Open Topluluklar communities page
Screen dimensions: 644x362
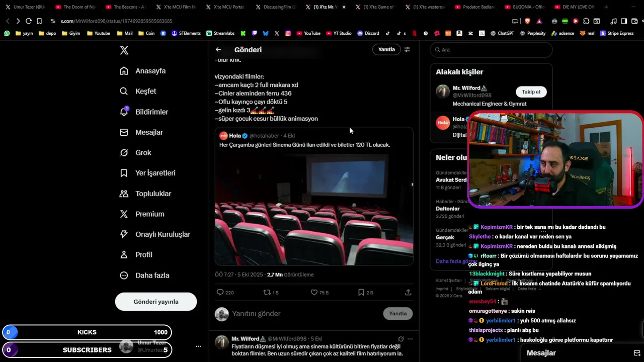pyautogui.click(x=145, y=194)
